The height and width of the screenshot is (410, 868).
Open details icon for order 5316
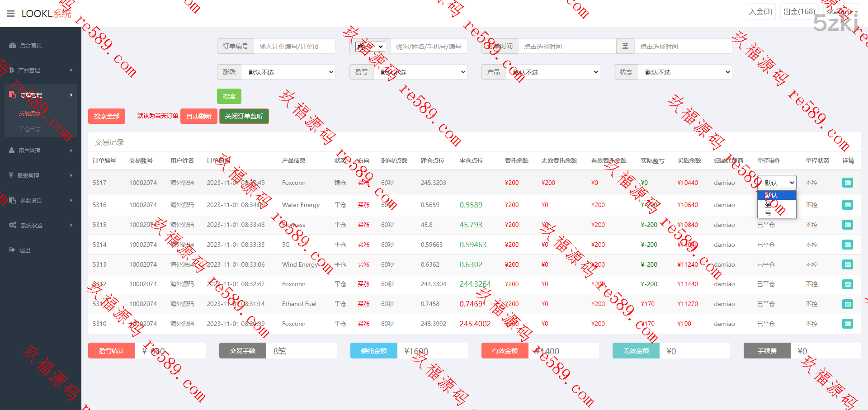[848, 205]
